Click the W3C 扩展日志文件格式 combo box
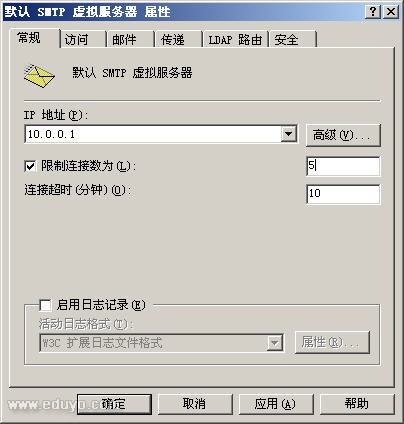 (162, 343)
